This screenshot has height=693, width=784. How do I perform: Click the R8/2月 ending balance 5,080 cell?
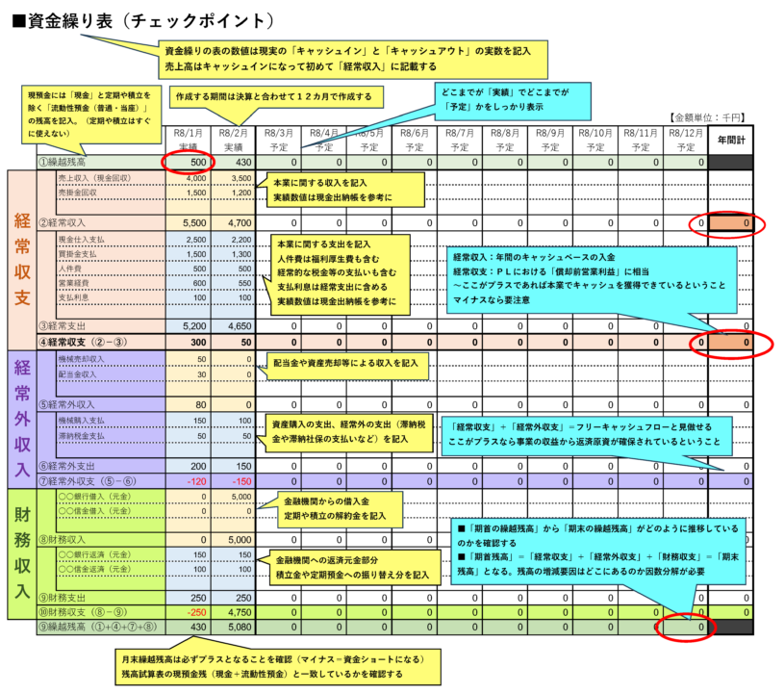point(234,628)
